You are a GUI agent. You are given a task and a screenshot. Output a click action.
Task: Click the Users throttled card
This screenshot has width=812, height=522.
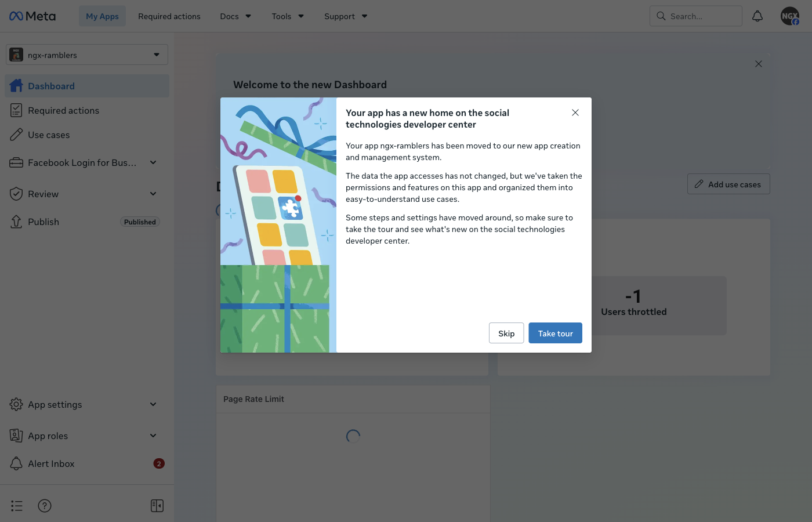point(634,305)
